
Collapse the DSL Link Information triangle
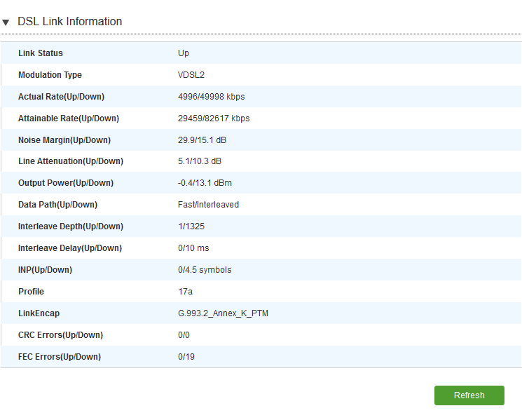click(6, 22)
